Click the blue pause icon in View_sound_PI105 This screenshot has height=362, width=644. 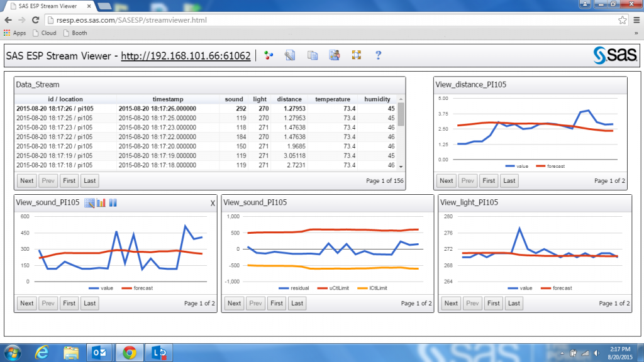[113, 202]
